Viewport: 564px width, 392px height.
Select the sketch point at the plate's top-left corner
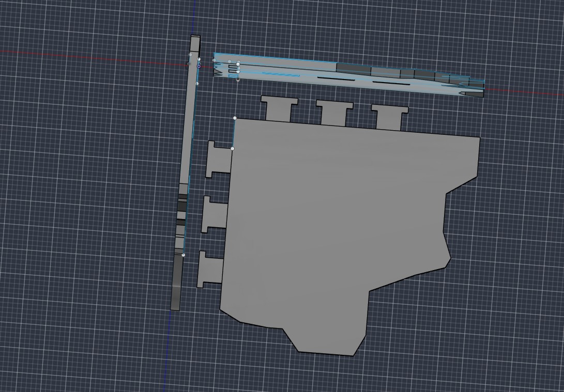pos(235,118)
